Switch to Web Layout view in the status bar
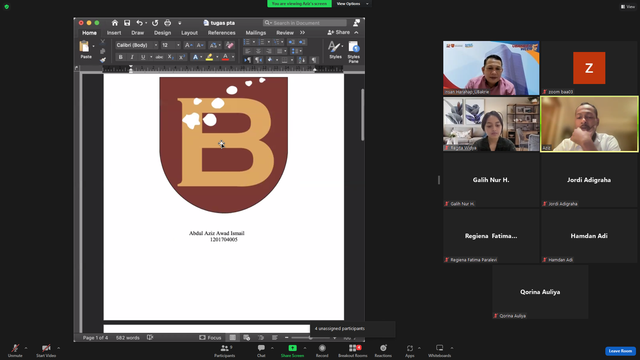Viewport: 640px width, 360px height. click(247, 338)
